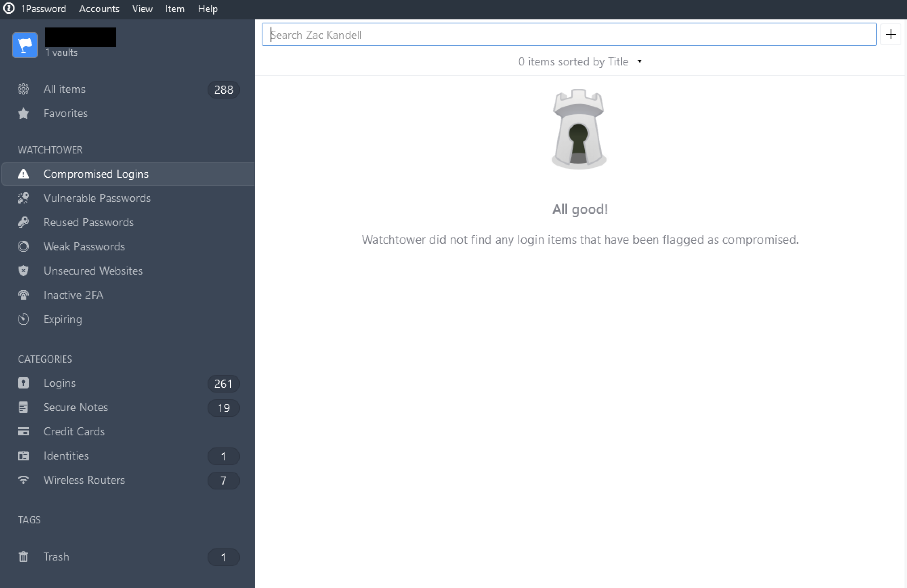
Task: Click the Reused Passwords icon
Action: pyautogui.click(x=24, y=222)
